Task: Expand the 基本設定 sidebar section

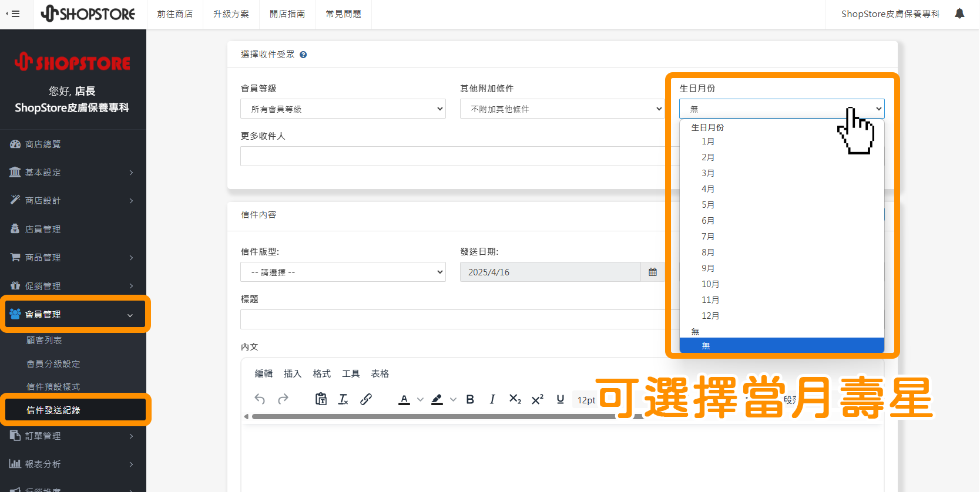Action: click(73, 172)
